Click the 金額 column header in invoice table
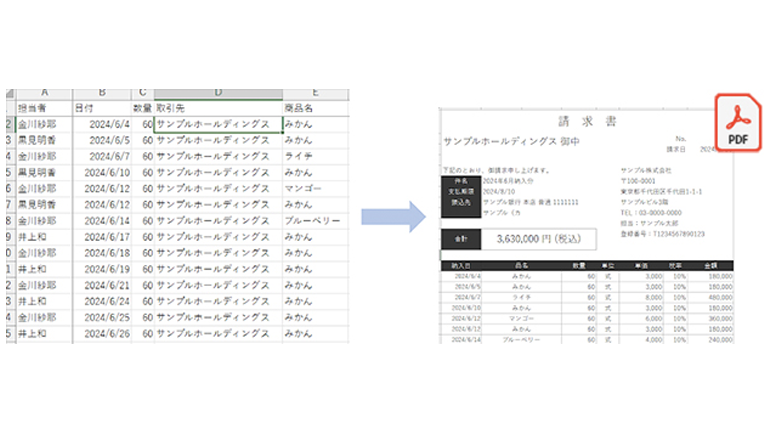 (719, 265)
